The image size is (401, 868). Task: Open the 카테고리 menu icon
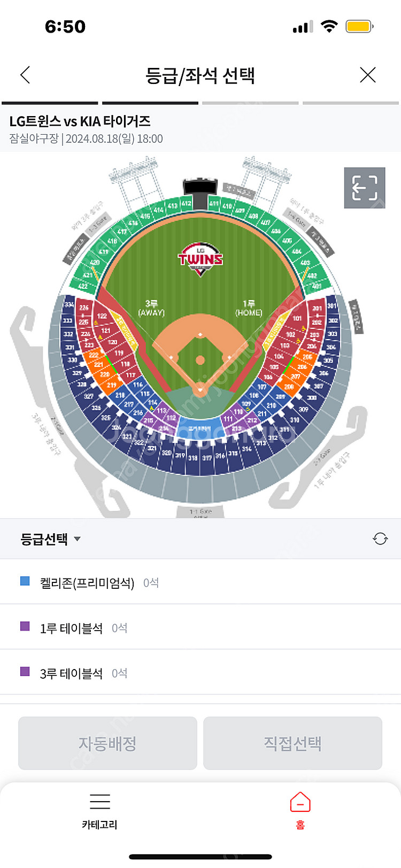tap(100, 802)
